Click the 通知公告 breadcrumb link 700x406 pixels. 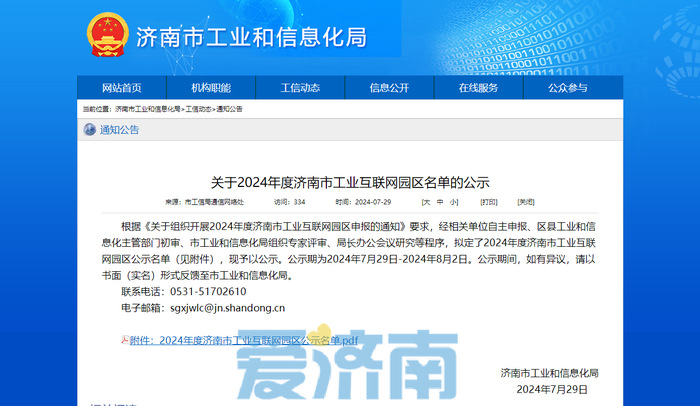229,109
